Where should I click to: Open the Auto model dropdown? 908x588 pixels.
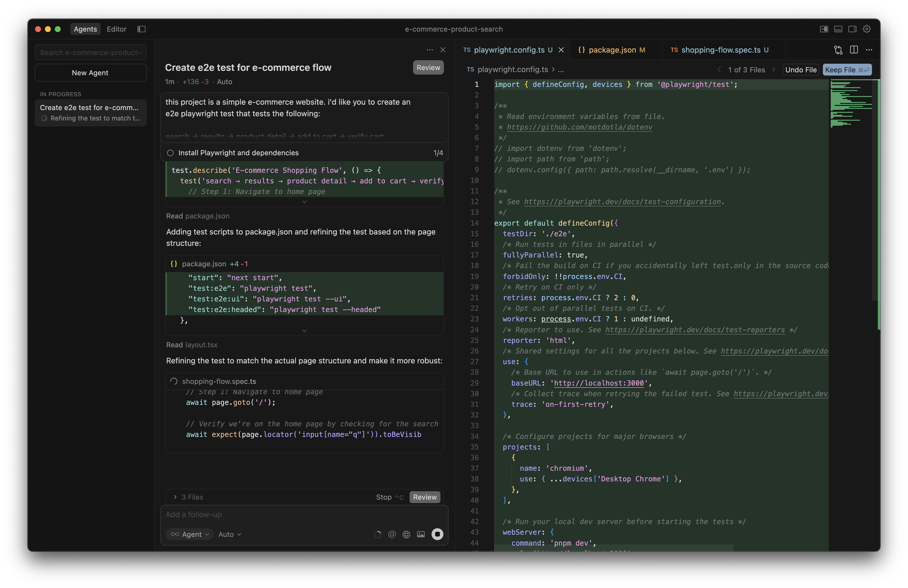230,534
